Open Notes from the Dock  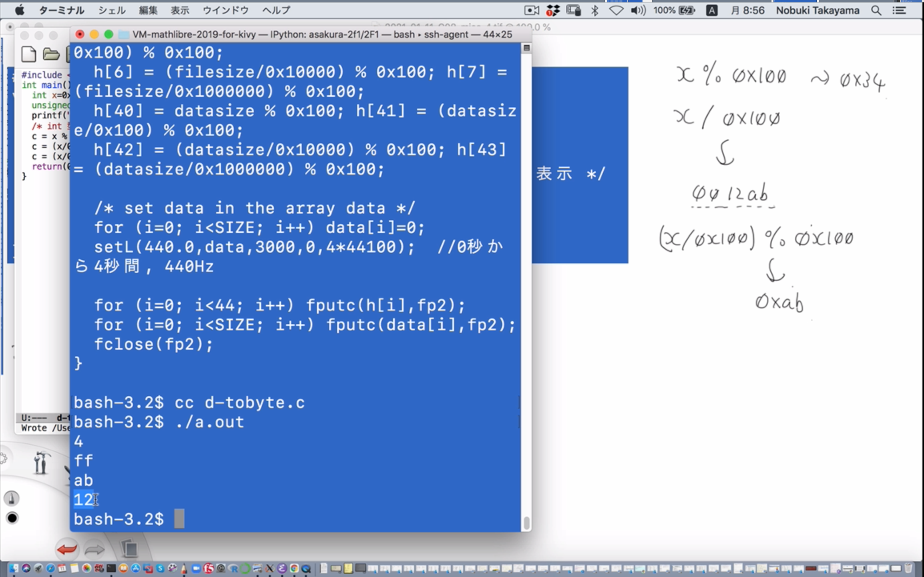coord(74,568)
